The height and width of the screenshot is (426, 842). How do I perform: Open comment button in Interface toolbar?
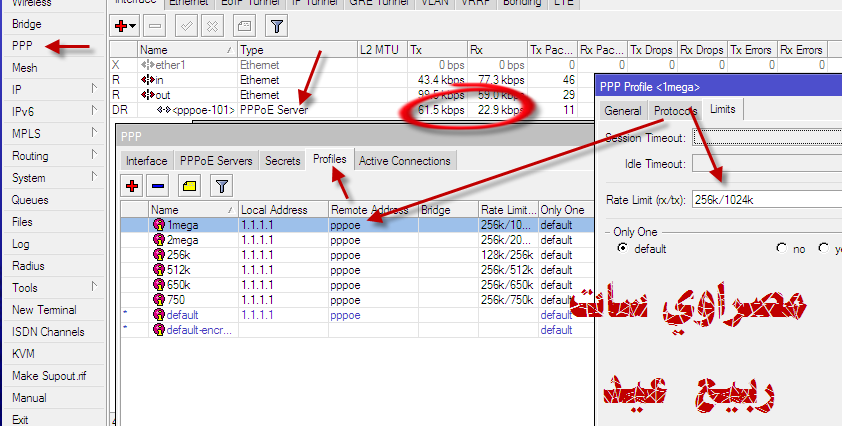(x=244, y=26)
